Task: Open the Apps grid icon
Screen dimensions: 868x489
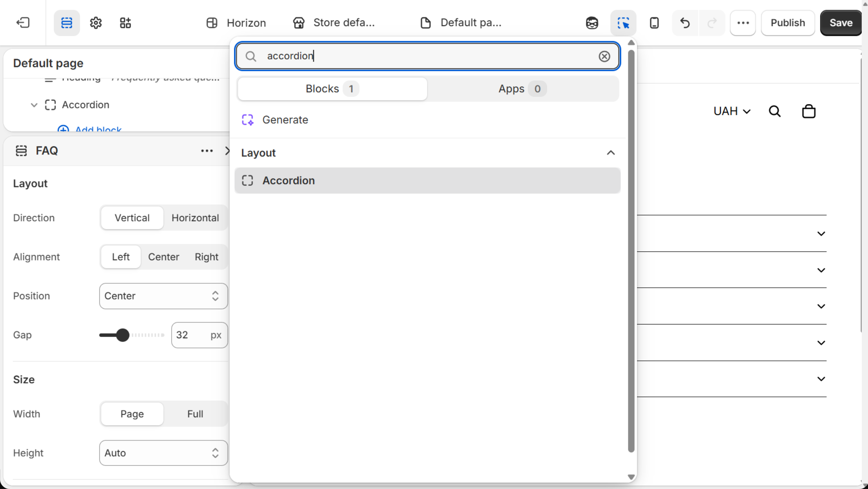Action: [125, 23]
